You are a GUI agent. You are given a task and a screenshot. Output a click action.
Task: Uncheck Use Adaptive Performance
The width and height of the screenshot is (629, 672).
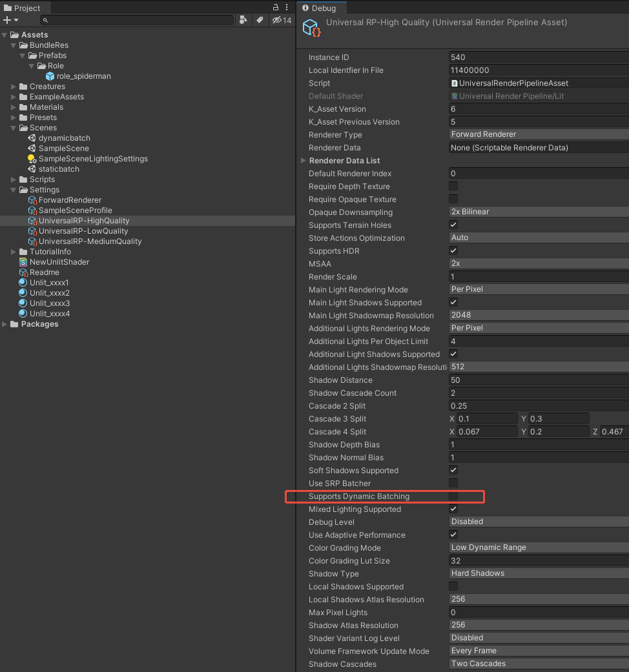coord(453,535)
